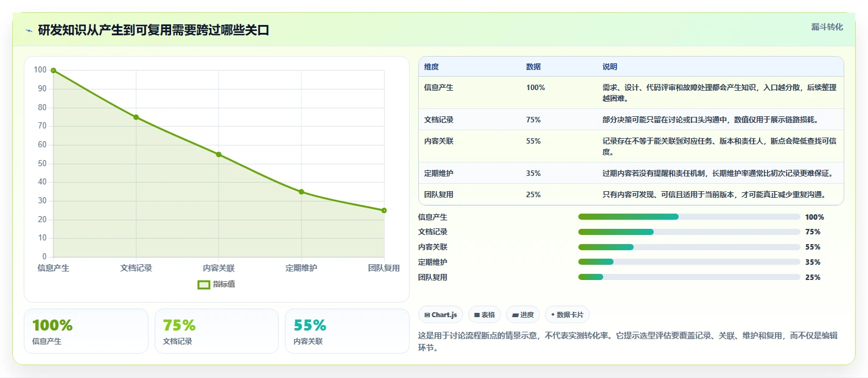Image resolution: width=868 pixels, height=378 pixels.
Task: Select the chart point for 内容关联
Action: point(219,155)
